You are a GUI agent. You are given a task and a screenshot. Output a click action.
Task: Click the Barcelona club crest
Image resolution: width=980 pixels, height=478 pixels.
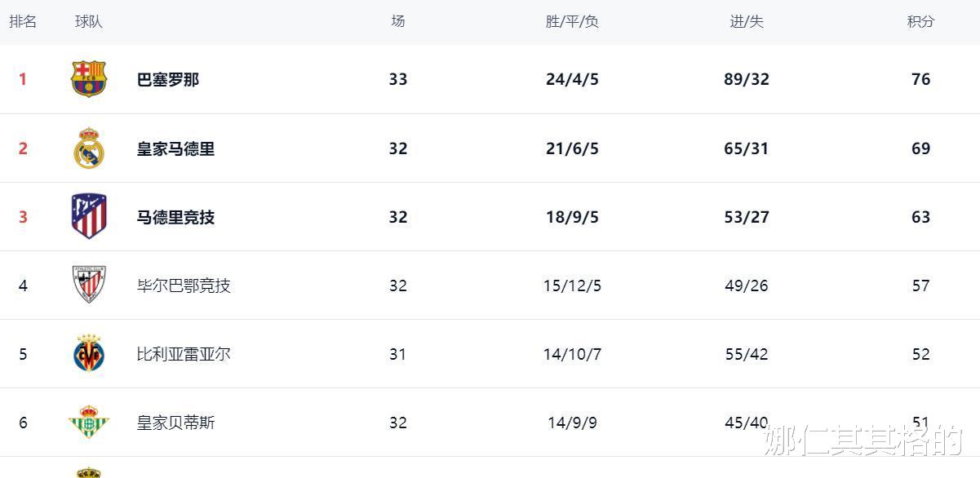[89, 79]
